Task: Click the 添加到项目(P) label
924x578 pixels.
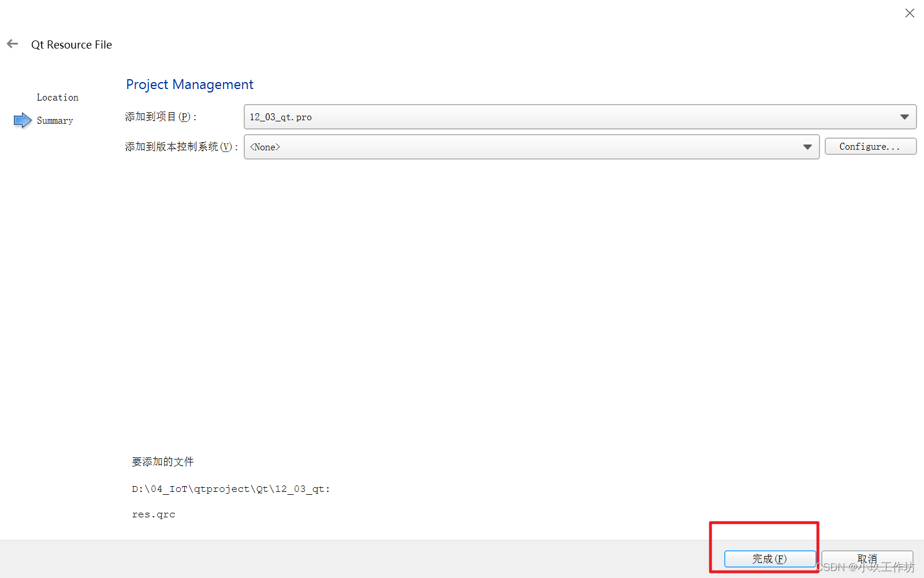Action: 161,117
